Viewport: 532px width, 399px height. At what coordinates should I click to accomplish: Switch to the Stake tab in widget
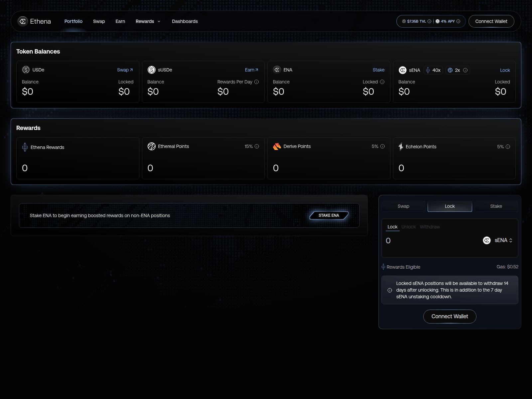point(496,206)
